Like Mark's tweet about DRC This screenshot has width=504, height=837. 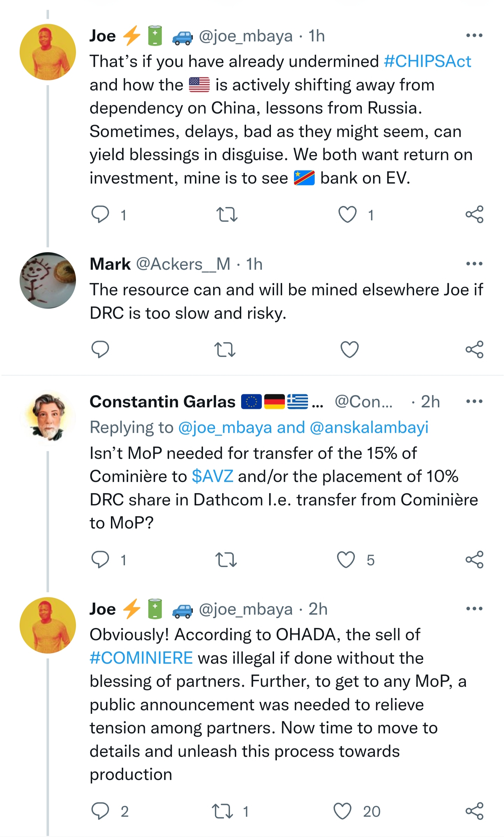pyautogui.click(x=349, y=349)
